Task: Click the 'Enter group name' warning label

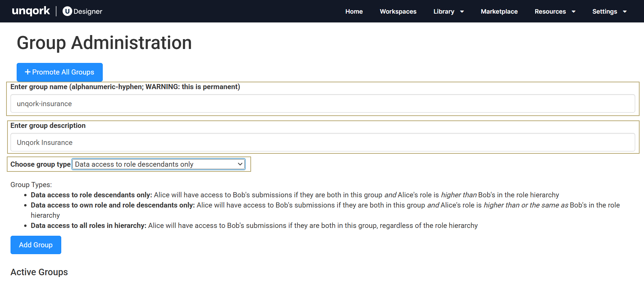Action: (125, 87)
